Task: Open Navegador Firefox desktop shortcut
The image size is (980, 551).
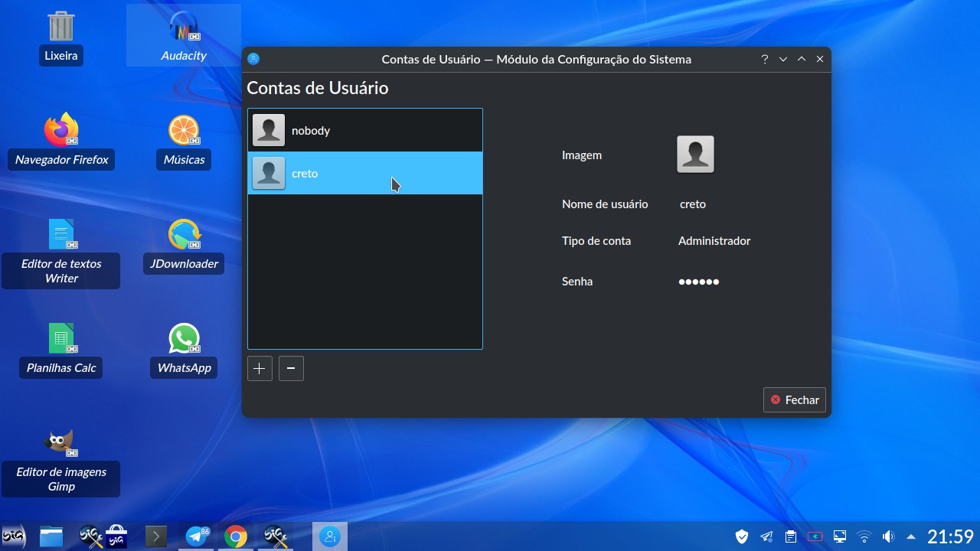Action: tap(61, 142)
